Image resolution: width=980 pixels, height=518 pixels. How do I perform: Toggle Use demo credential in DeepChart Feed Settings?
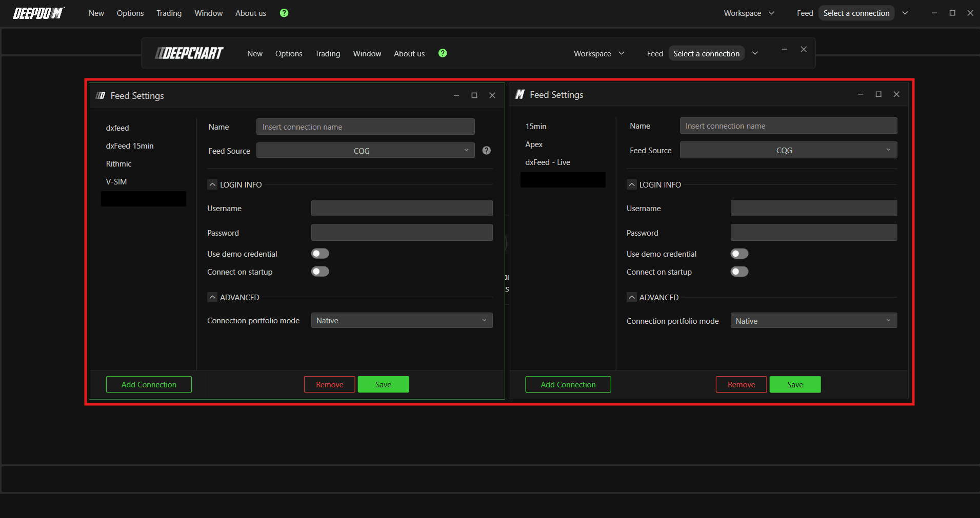[320, 254]
